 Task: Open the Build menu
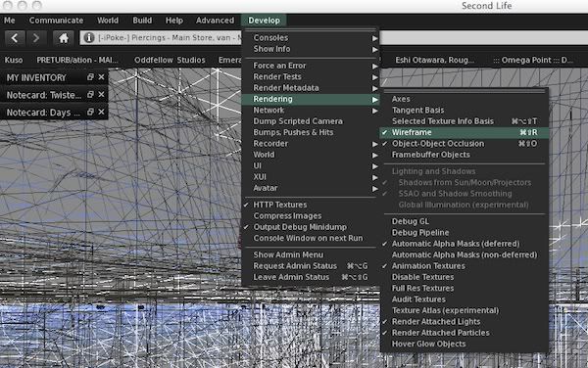[142, 21]
